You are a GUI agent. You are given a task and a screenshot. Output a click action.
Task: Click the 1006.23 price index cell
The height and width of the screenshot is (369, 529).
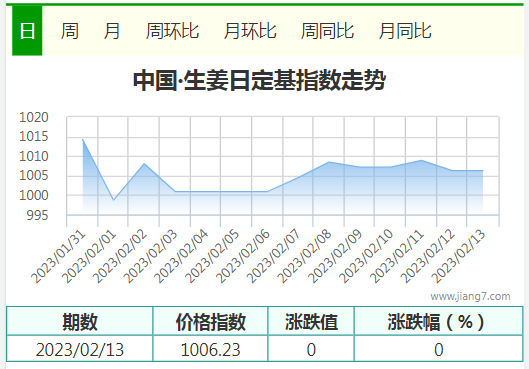(211, 349)
